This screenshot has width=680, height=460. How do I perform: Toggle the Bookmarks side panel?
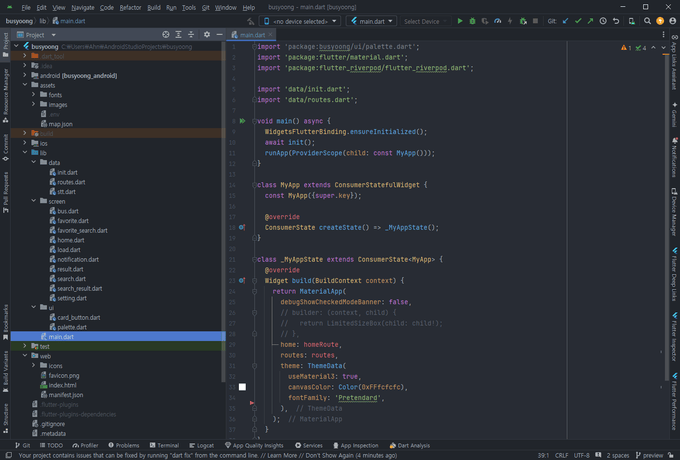point(6,322)
